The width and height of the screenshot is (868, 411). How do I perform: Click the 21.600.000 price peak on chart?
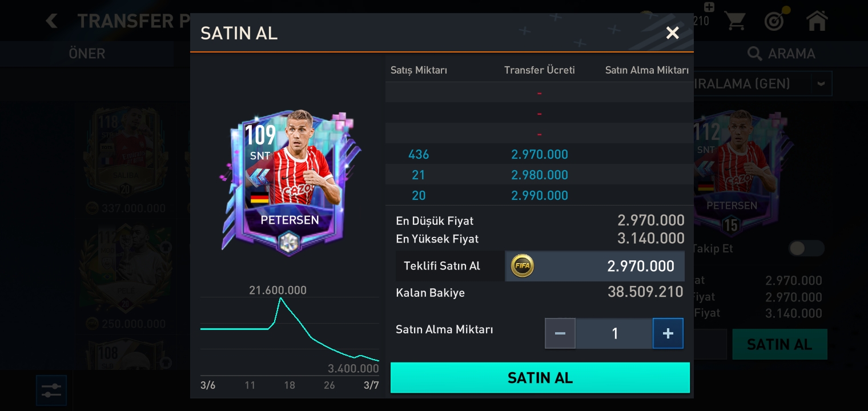280,298
